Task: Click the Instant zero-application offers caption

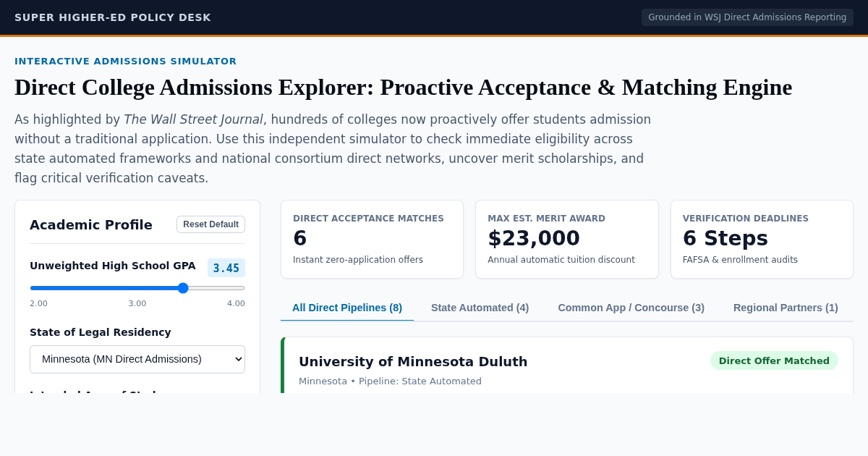Action: pyautogui.click(x=358, y=260)
